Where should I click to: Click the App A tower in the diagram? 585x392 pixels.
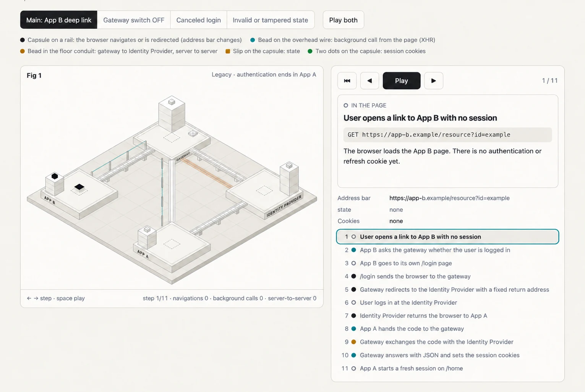point(147,237)
